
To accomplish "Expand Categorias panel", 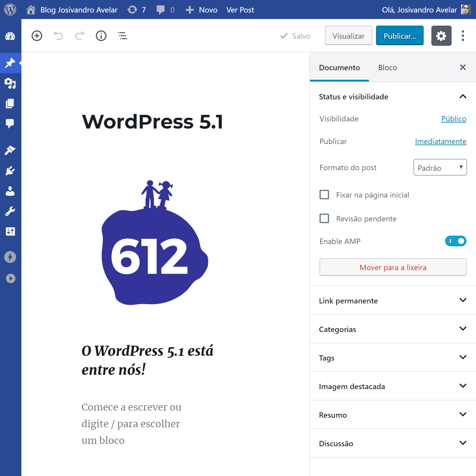I will (393, 329).
